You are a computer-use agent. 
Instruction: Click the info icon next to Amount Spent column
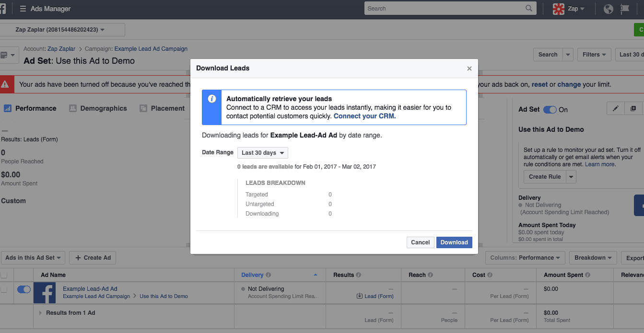588,275
